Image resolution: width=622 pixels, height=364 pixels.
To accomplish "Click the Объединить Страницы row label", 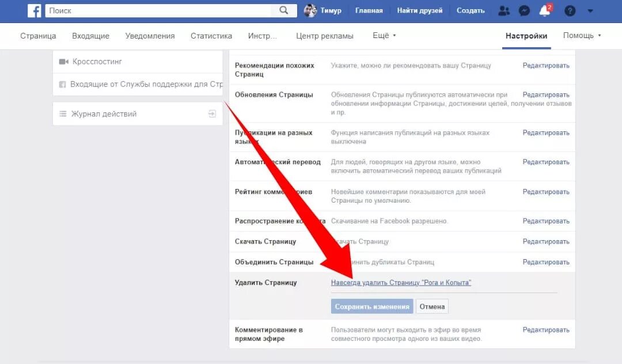I will [x=274, y=262].
